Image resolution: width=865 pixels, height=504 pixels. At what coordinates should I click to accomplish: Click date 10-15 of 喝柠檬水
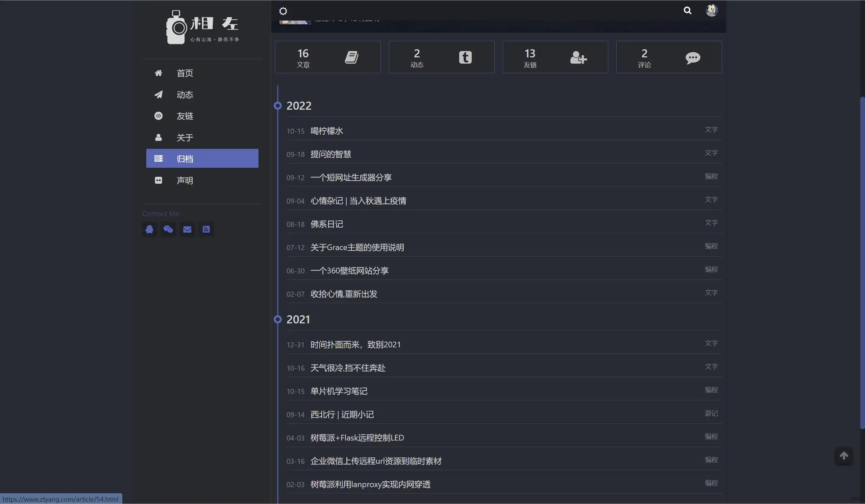(x=296, y=131)
